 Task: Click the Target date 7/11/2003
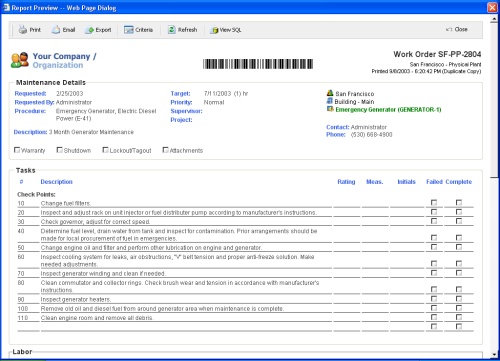[217, 94]
